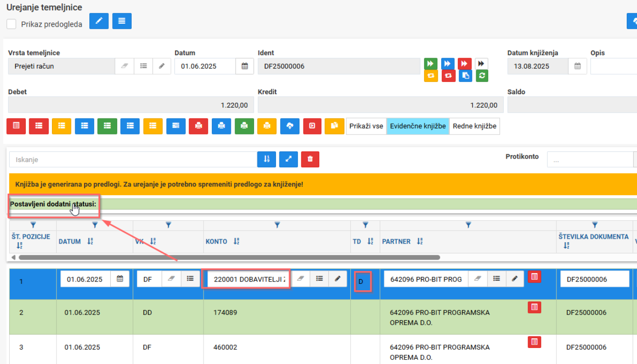Click the horizontal scrollbar under the column headers
637x364 pixels.
[x=229, y=257]
